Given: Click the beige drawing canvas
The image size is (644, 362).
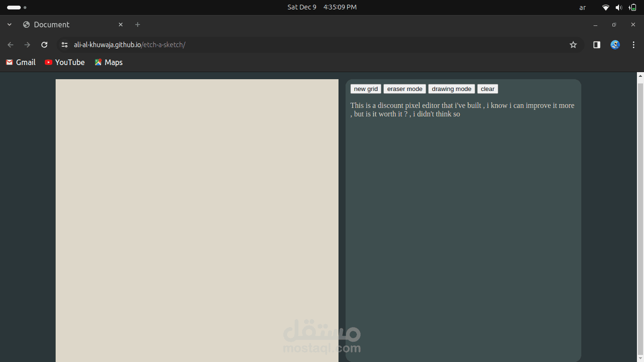Looking at the screenshot, I should coord(197,221).
